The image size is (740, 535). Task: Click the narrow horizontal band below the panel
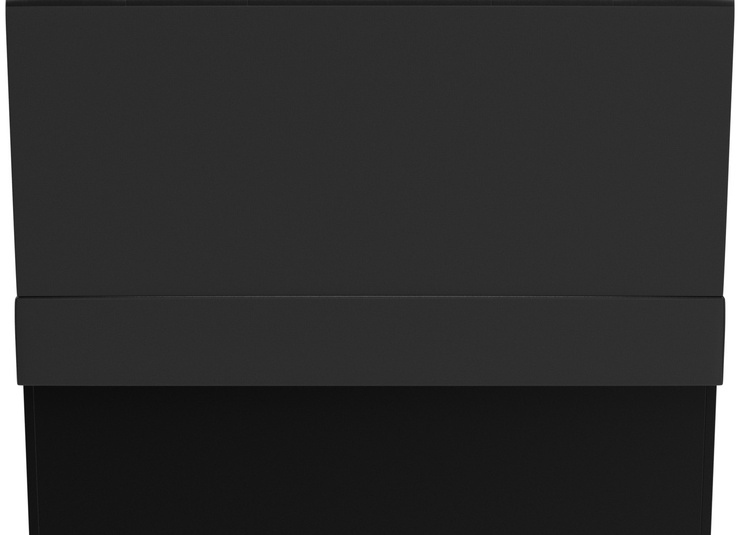tap(370, 341)
